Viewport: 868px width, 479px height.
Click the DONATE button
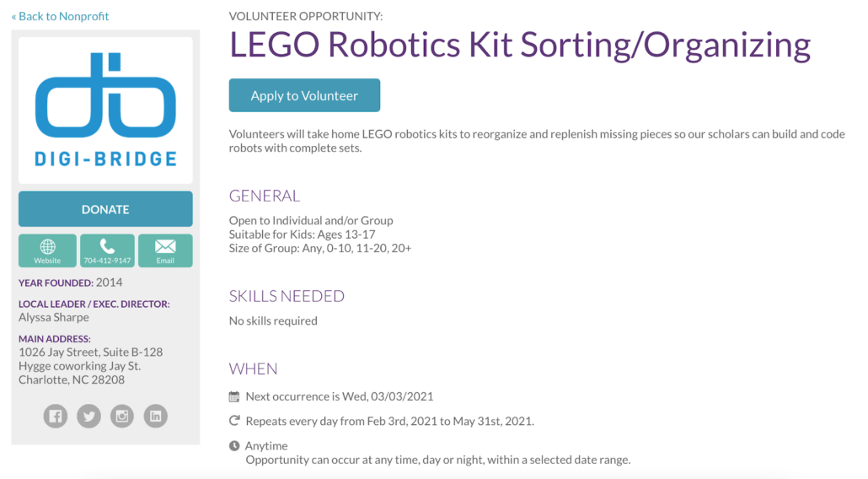[x=105, y=209]
